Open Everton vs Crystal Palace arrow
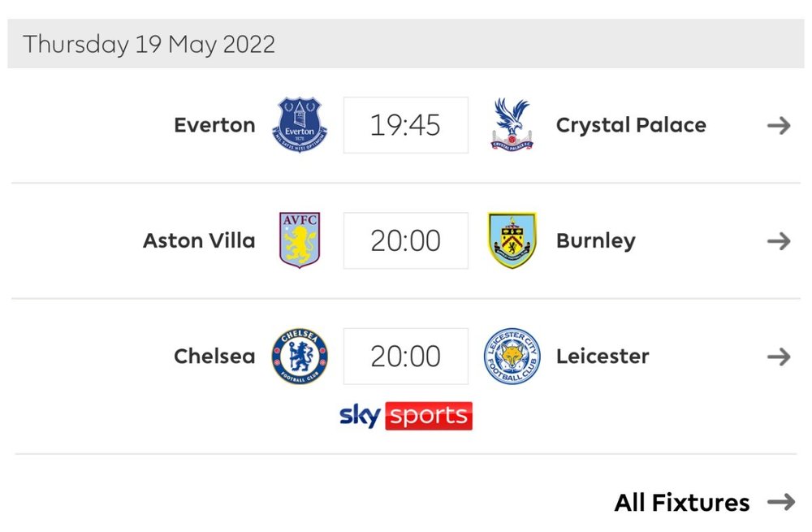This screenshot has width=812, height=532. (x=779, y=125)
